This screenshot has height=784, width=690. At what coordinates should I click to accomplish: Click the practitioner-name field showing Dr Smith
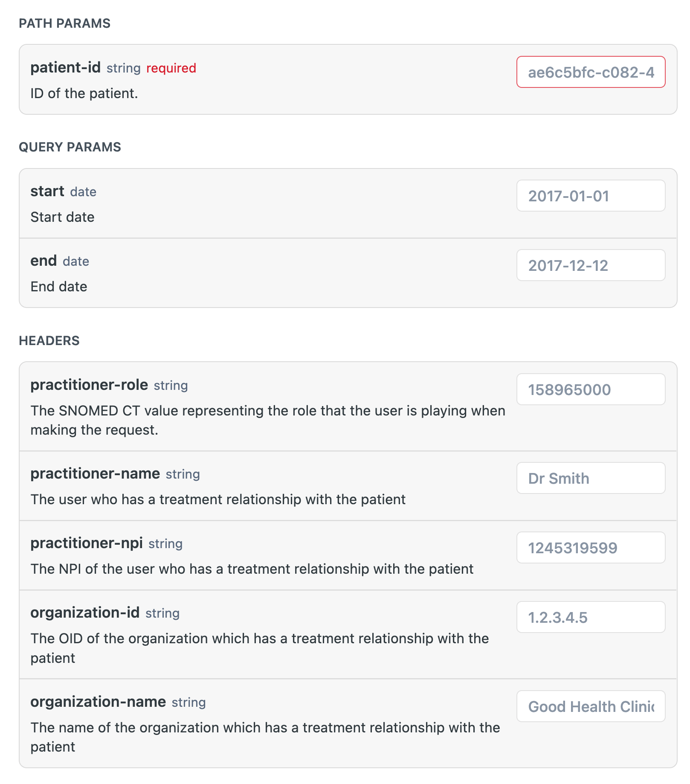click(591, 478)
